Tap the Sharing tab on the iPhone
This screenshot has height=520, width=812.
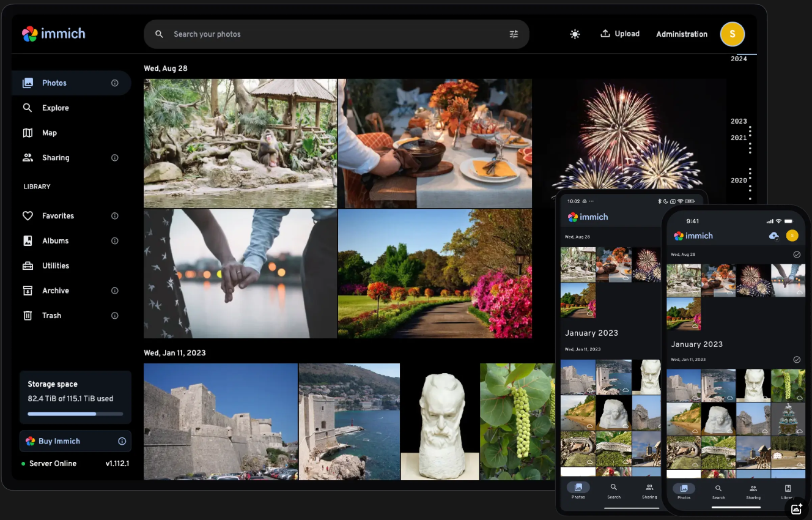point(753,491)
